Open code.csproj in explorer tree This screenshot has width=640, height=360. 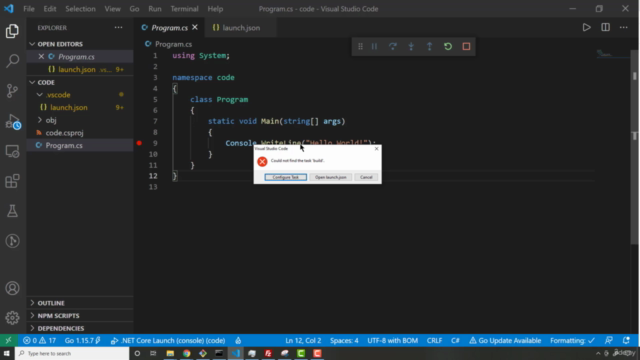[x=64, y=133]
